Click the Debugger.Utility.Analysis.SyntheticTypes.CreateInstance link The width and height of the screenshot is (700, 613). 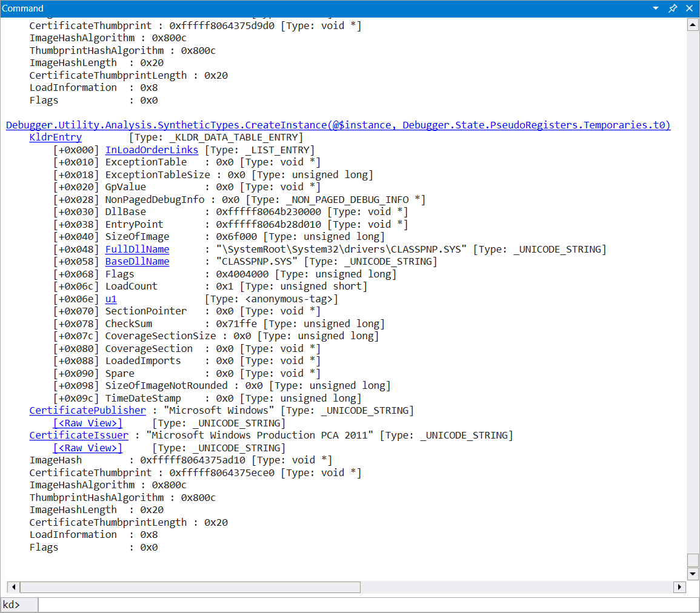[338, 125]
